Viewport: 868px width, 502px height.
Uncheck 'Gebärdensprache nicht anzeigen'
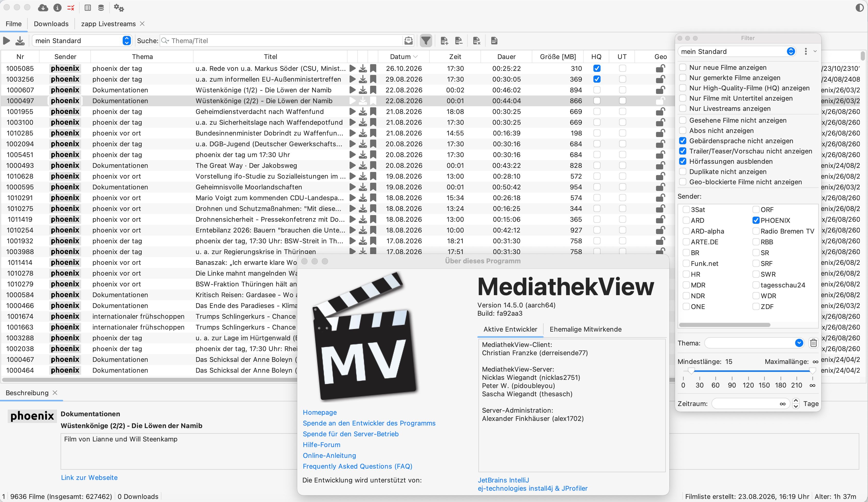click(683, 141)
